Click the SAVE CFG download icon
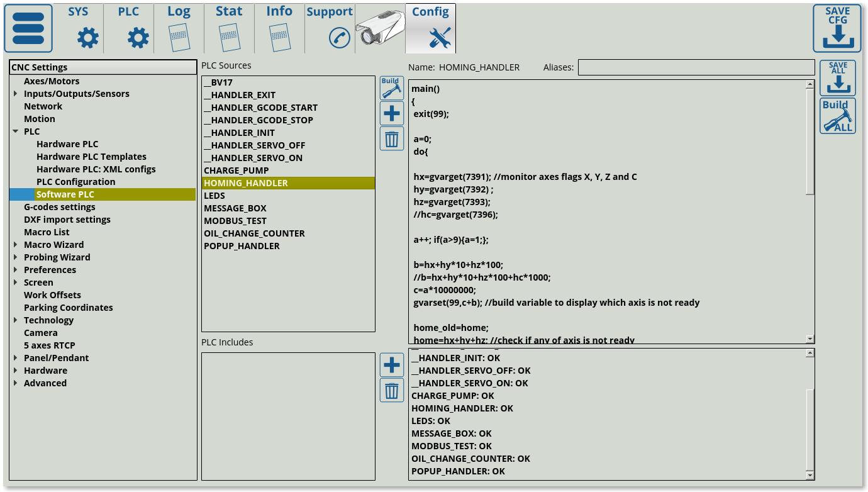The image size is (868, 492). coord(837,28)
